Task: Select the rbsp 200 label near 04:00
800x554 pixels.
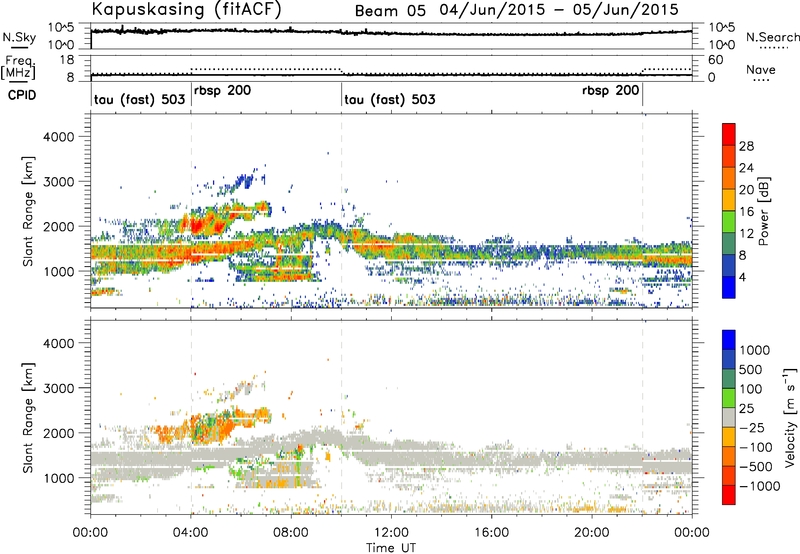Action: (222, 91)
